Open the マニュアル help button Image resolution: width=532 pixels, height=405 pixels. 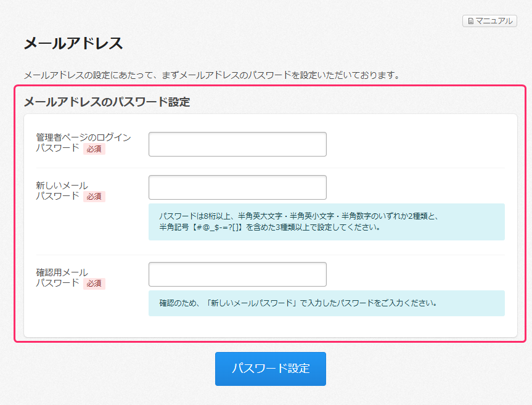489,21
